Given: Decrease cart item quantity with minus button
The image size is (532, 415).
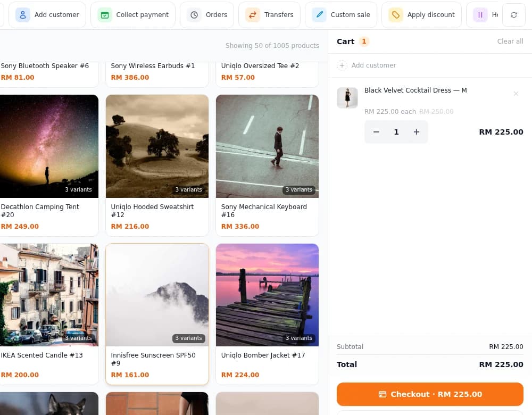Looking at the screenshot, I should click(x=376, y=132).
